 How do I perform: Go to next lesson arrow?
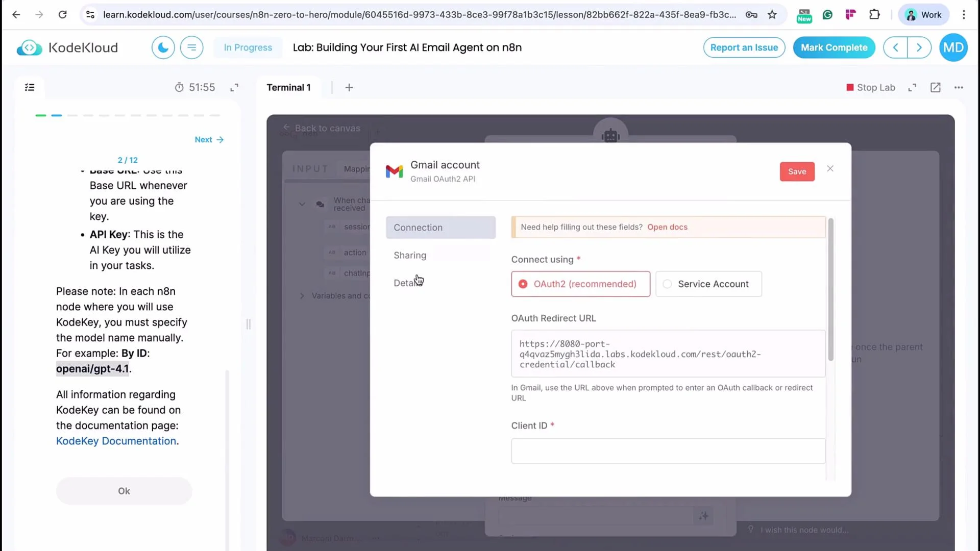919,47
